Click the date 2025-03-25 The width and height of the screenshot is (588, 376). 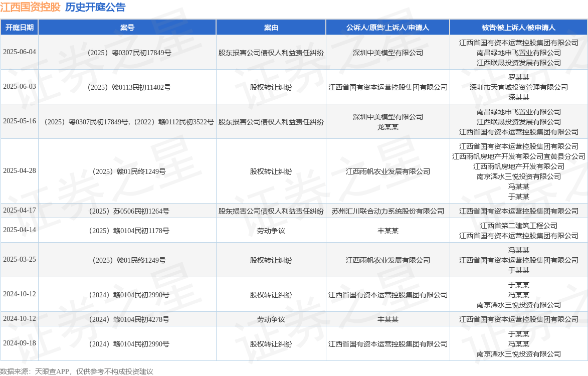20,259
